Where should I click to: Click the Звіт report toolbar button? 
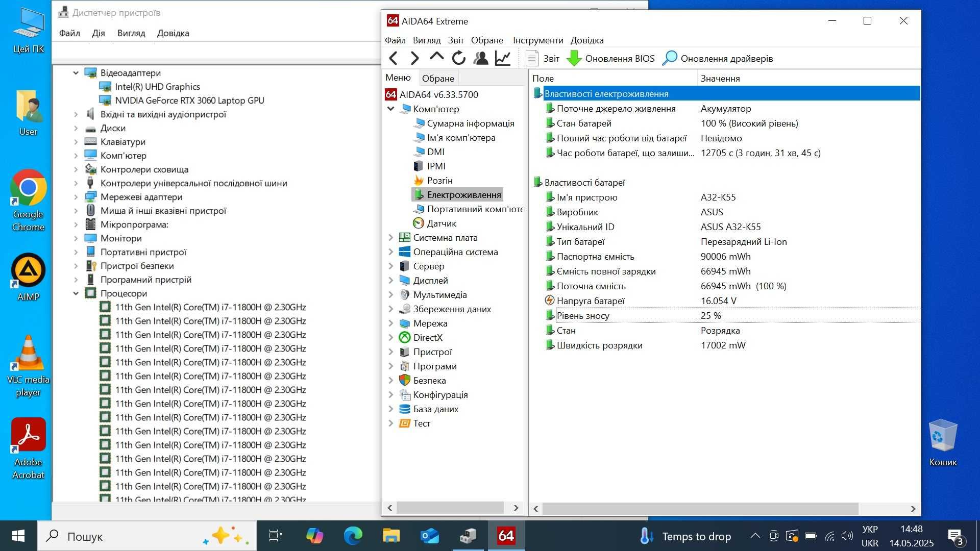coord(543,58)
